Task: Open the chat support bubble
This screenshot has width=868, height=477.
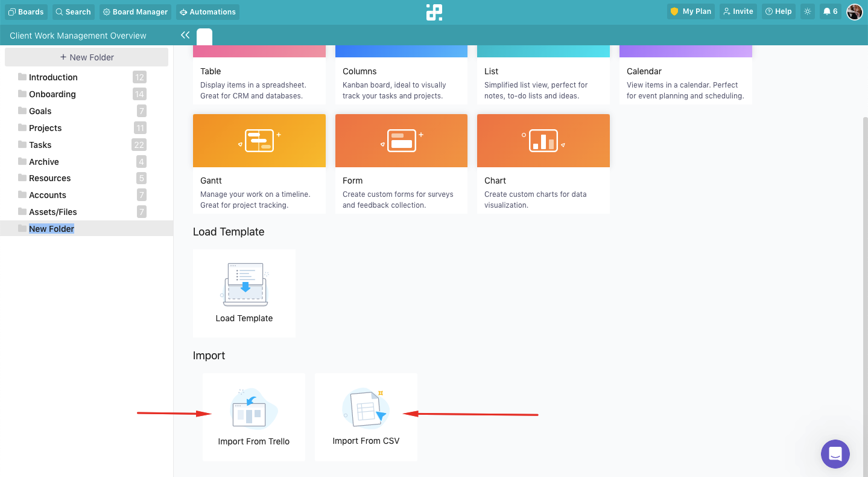Action: (835, 453)
